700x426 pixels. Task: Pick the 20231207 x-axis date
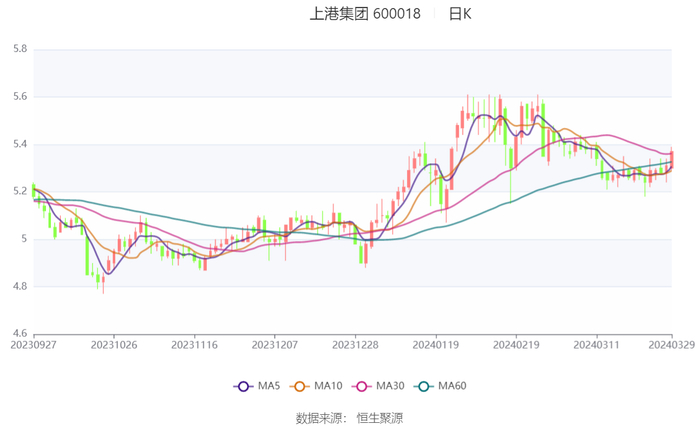[x=274, y=345]
